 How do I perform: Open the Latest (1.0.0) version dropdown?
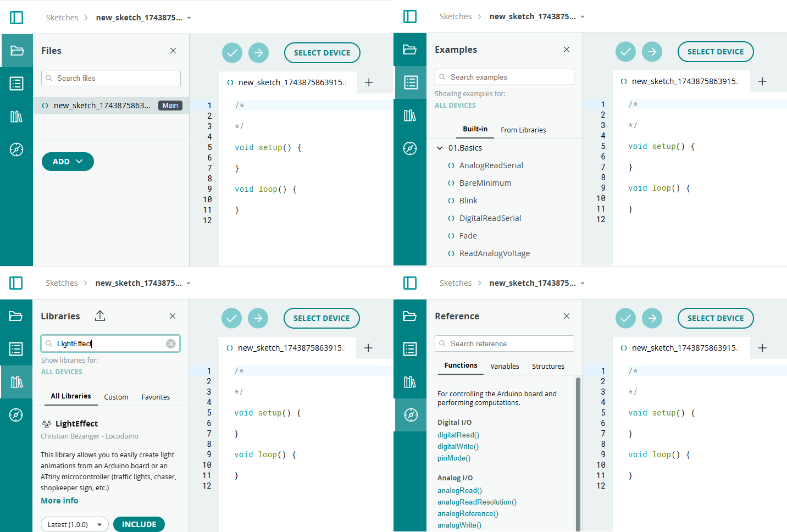click(75, 524)
